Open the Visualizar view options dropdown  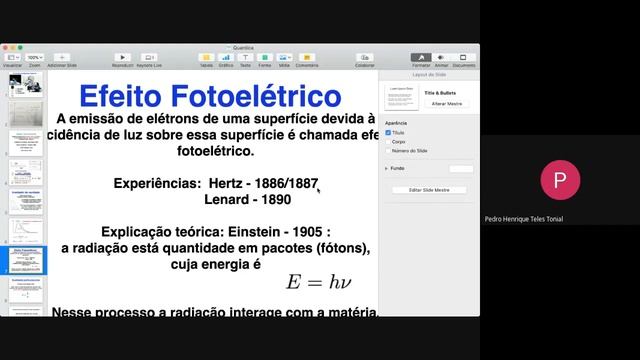13,58
